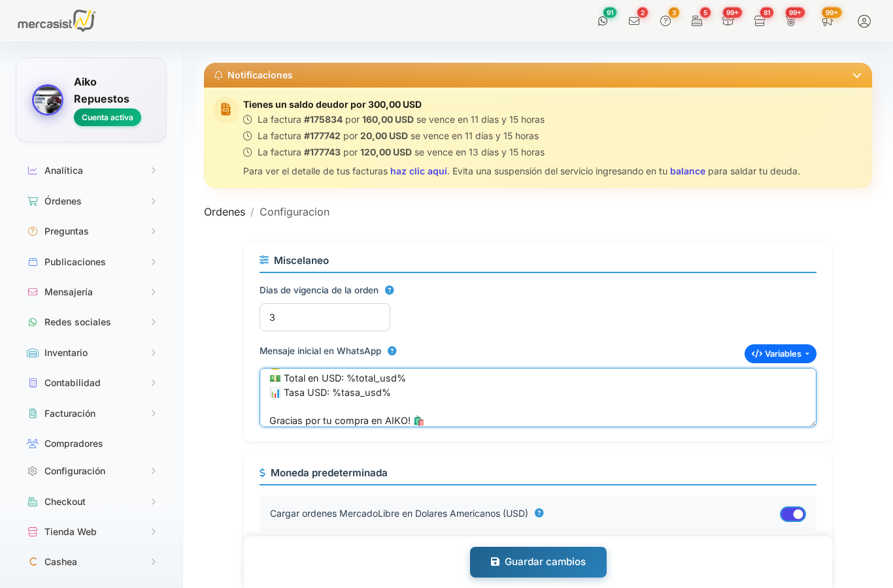Select the help icon with 3 pending questions
The height and width of the screenshot is (588, 893).
coord(665,21)
